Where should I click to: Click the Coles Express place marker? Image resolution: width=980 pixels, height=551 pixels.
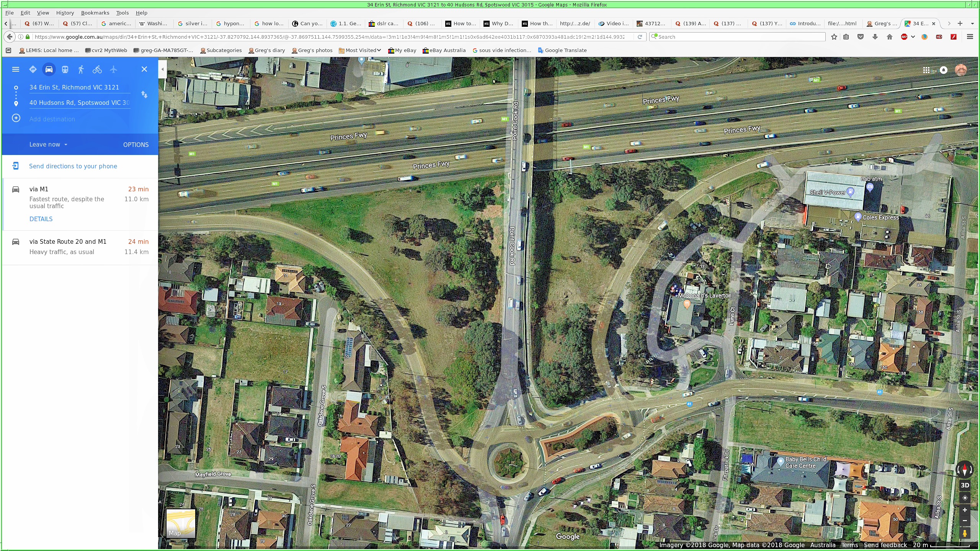(858, 217)
